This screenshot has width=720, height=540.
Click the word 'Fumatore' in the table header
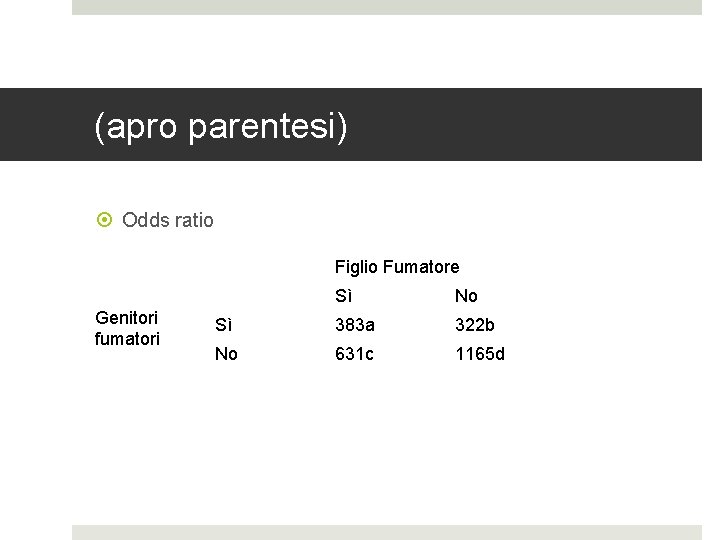tap(421, 267)
